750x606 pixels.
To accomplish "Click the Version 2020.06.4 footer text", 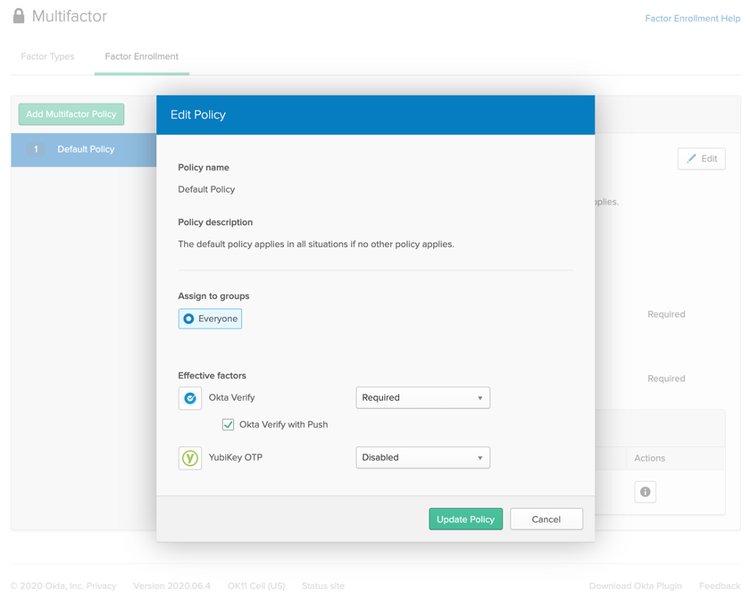I will click(172, 585).
